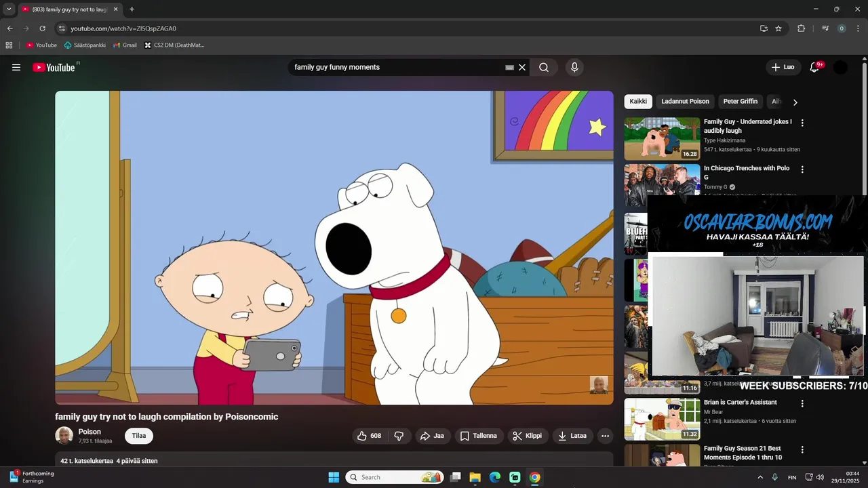Reload the page
The width and height of the screenshot is (868, 488).
click(x=42, y=28)
